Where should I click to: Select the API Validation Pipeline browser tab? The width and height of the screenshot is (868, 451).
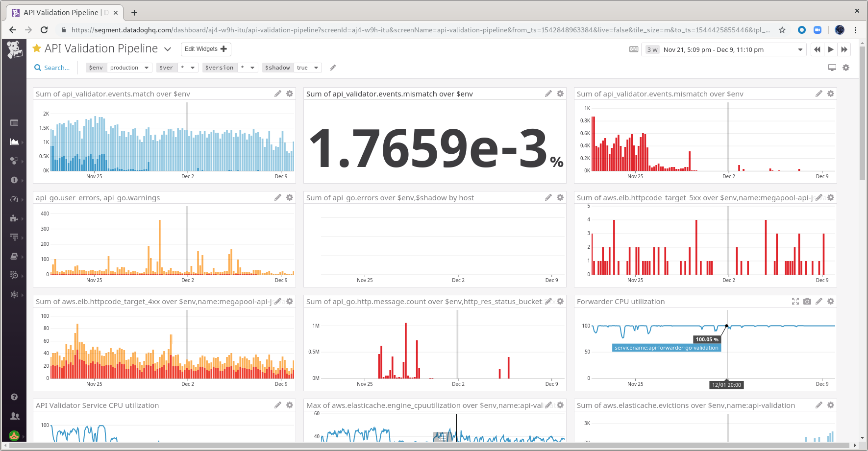pyautogui.click(x=65, y=13)
